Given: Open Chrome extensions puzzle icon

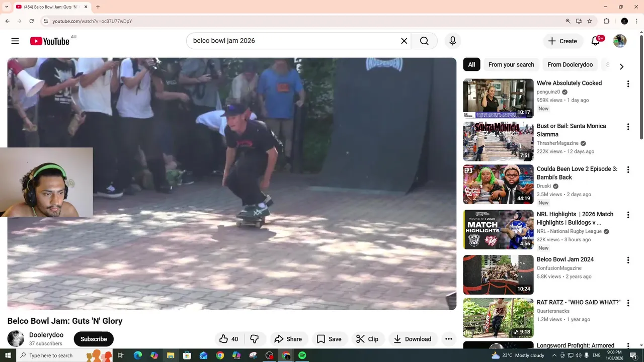Looking at the screenshot, I should point(606,21).
